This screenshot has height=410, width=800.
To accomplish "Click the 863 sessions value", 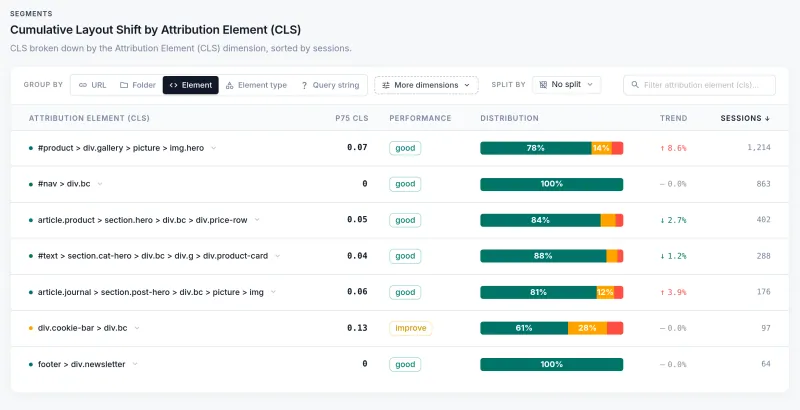I will 763,184.
